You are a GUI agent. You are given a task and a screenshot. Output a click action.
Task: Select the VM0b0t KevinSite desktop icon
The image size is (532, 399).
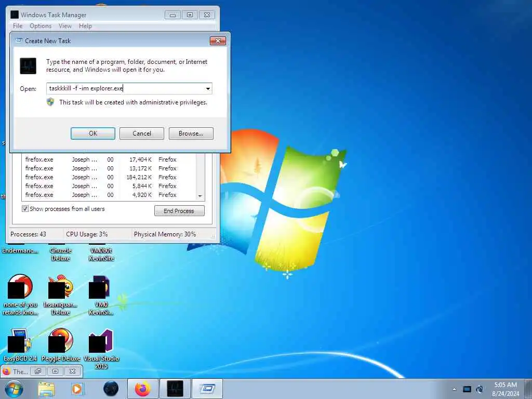point(101,253)
